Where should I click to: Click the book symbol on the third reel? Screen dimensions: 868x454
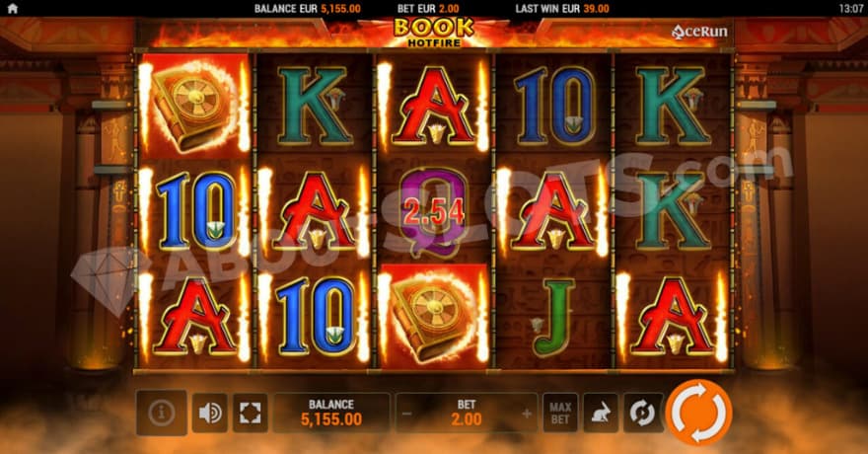pyautogui.click(x=433, y=317)
